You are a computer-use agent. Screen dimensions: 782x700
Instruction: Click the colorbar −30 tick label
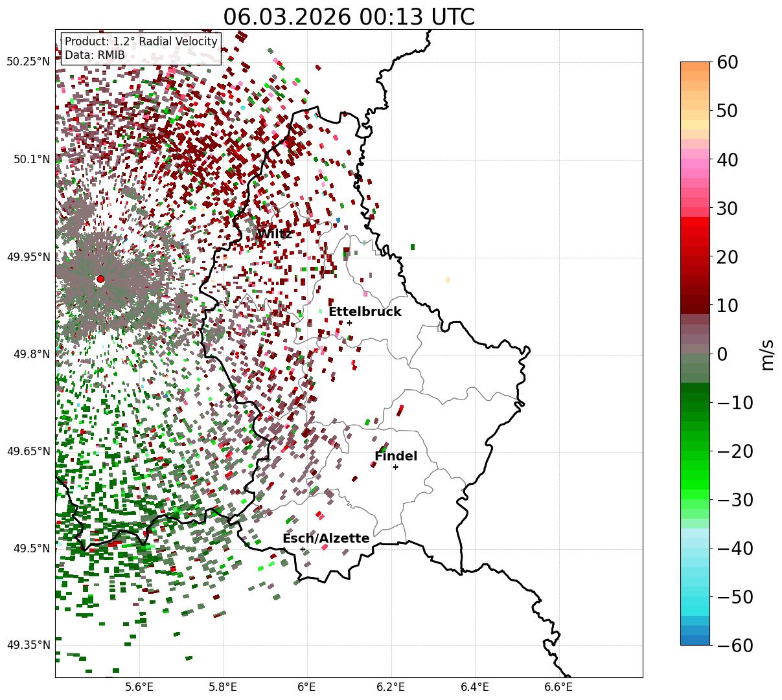(734, 499)
